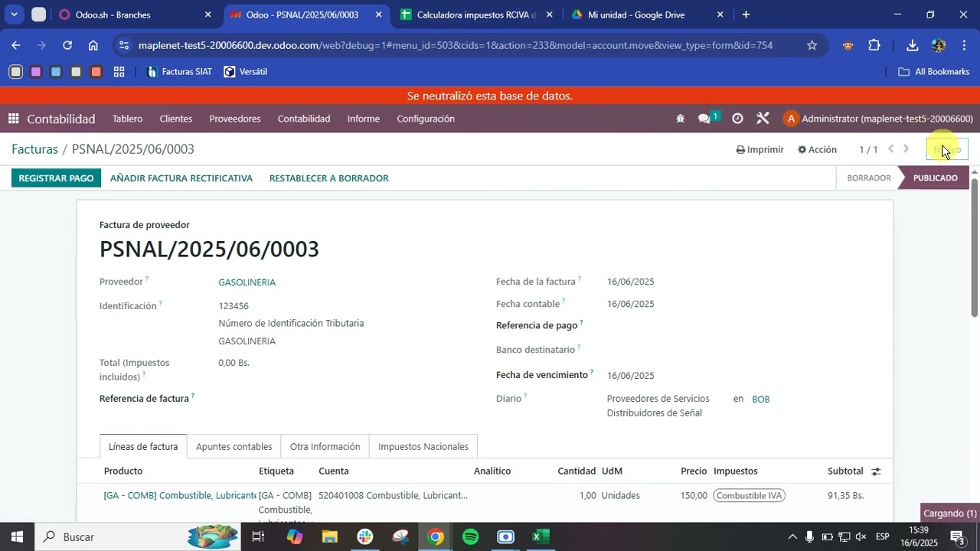Open Task View in taskbar
980x551 pixels.
click(258, 536)
